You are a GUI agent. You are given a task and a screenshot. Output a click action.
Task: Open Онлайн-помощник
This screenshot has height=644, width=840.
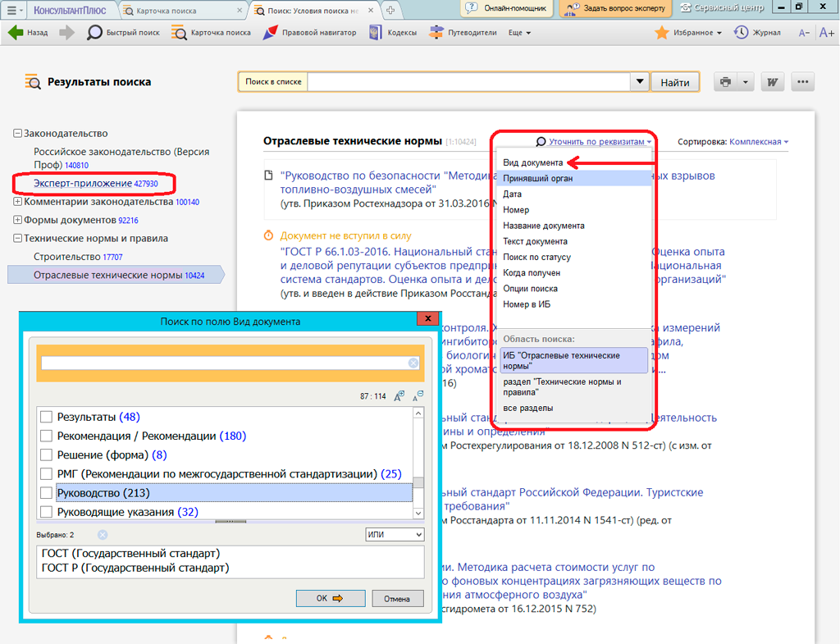click(x=506, y=8)
